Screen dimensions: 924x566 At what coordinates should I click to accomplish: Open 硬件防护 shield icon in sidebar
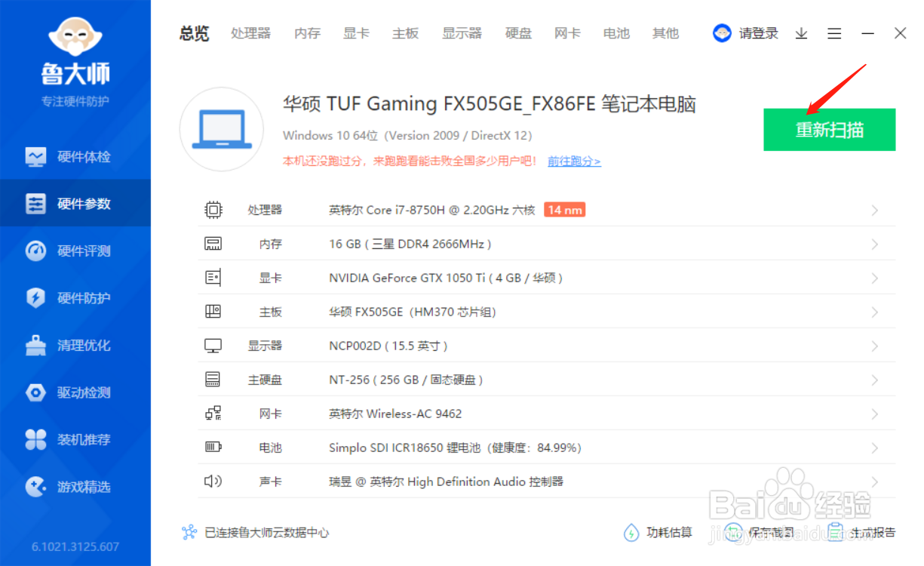pos(35,298)
